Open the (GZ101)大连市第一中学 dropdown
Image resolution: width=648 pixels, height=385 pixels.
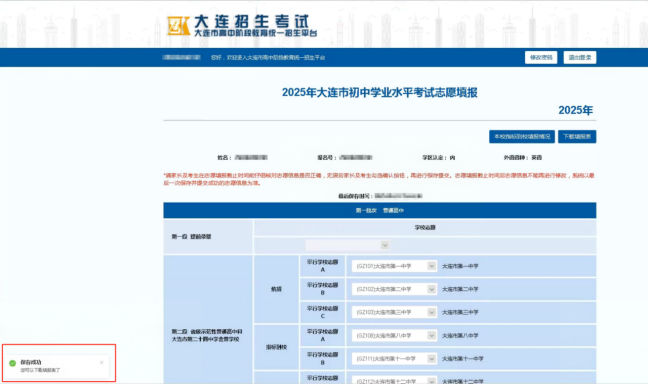click(x=394, y=266)
